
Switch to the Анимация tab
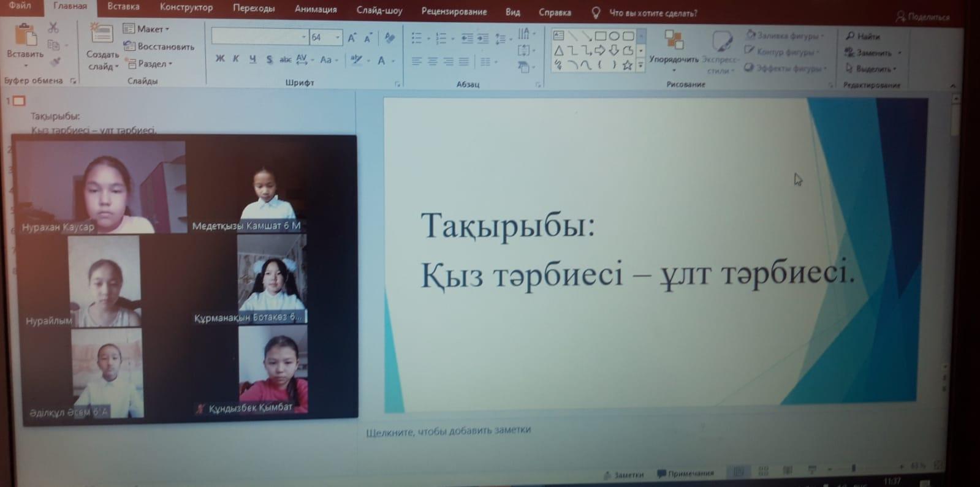pos(315,9)
